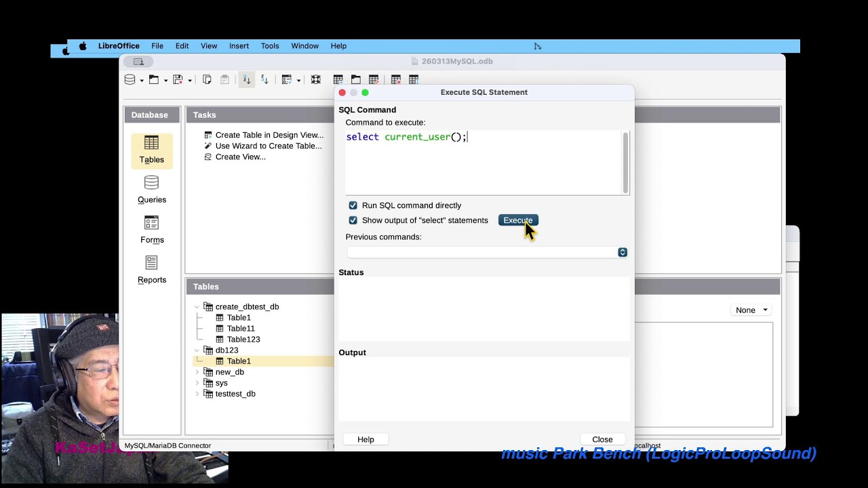
Task: Open the dropdown arrow beside New Database
Action: [142, 80]
